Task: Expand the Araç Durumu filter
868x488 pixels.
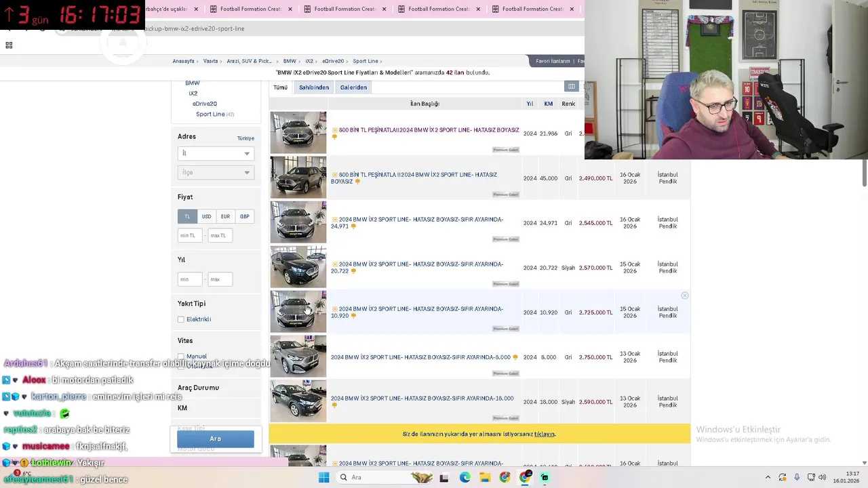Action: click(198, 388)
